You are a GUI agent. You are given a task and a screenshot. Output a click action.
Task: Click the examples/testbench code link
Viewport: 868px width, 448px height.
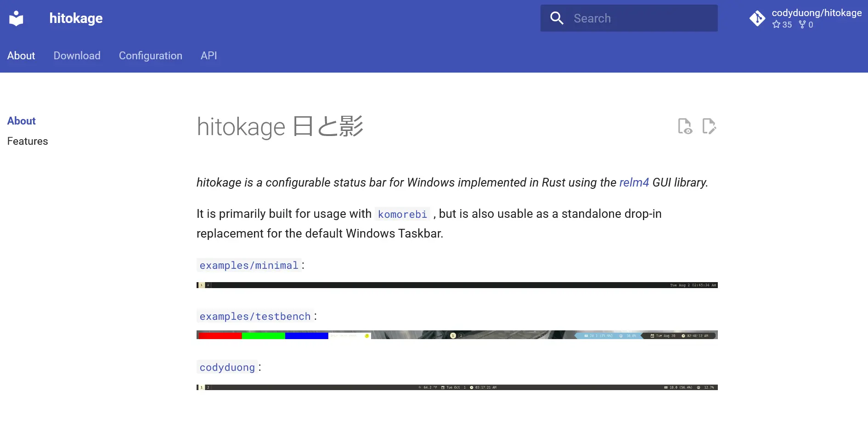tap(254, 317)
